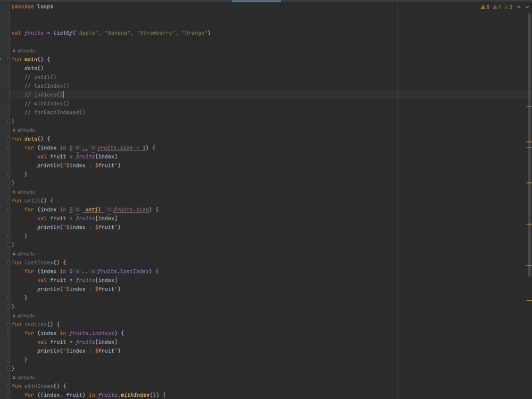Fold the for loop inside until()
Viewport: 532px width, 399px height.
[9, 210]
